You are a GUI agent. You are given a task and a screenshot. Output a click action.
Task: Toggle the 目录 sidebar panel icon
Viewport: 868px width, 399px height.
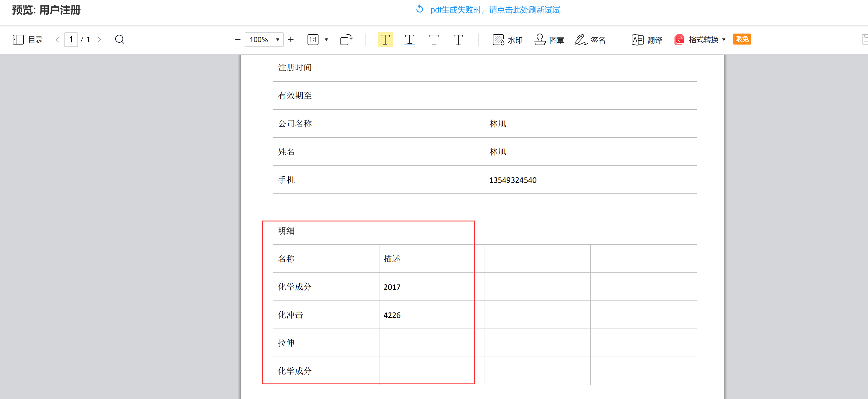tap(18, 39)
